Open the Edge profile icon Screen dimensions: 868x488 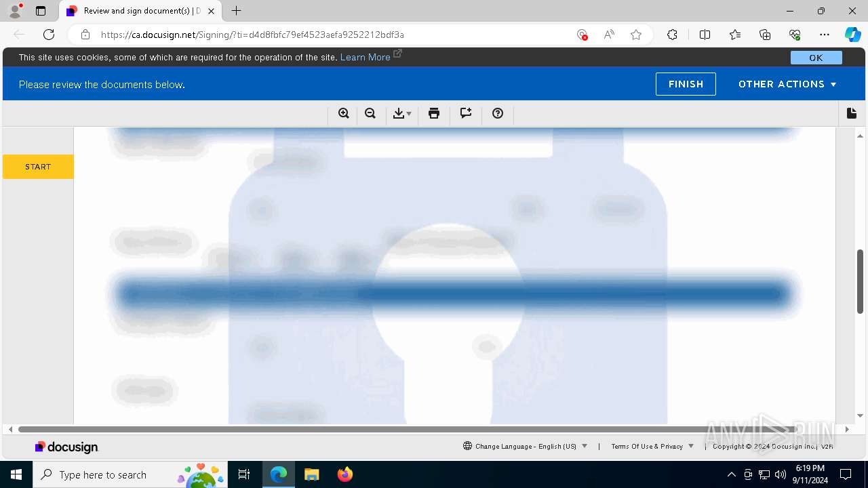[x=15, y=11]
